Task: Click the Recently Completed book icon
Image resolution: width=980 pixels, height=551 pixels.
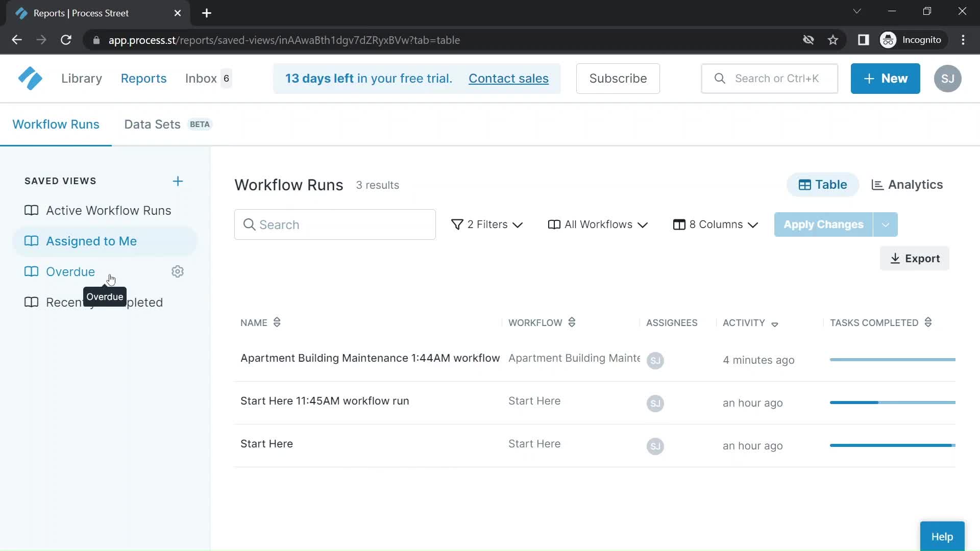Action: pyautogui.click(x=32, y=303)
